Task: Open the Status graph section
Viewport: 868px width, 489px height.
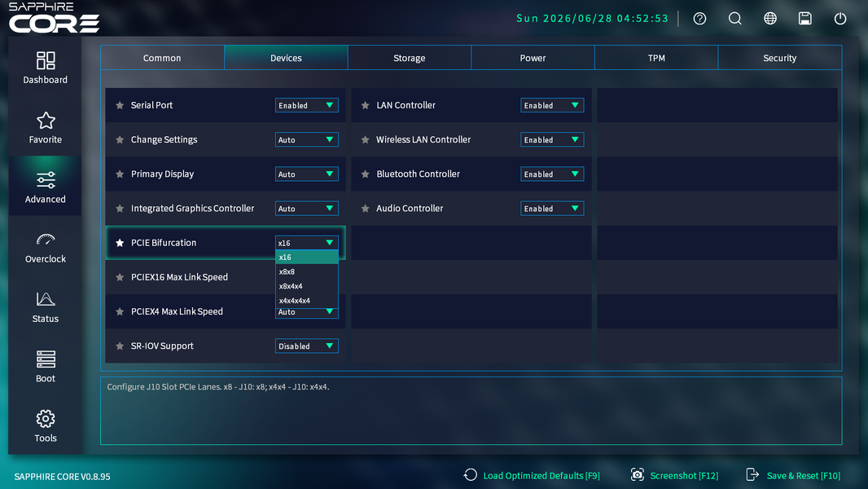Action: (x=46, y=306)
